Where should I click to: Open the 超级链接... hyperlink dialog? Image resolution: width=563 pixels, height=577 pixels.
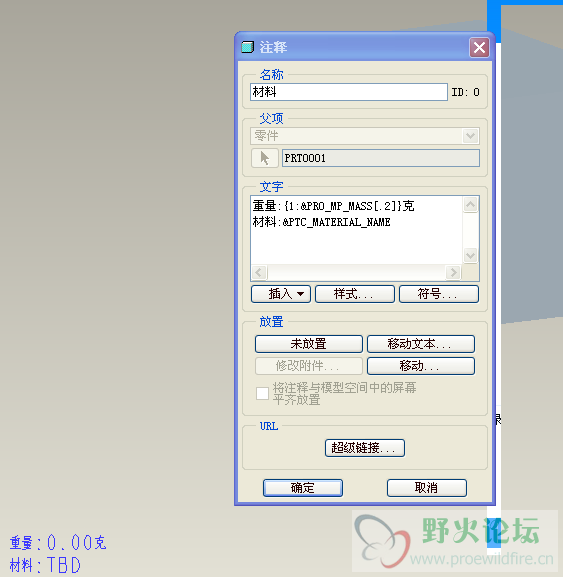(365, 448)
